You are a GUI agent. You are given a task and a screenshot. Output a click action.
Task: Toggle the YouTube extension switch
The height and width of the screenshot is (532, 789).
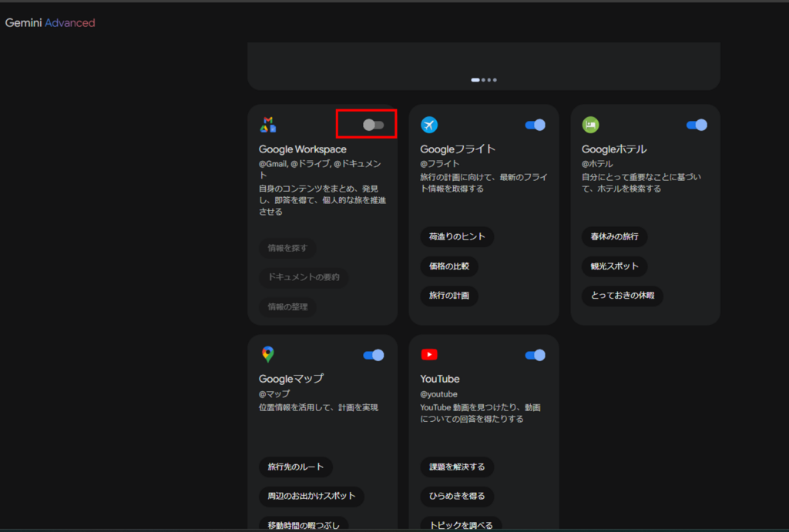pyautogui.click(x=535, y=355)
